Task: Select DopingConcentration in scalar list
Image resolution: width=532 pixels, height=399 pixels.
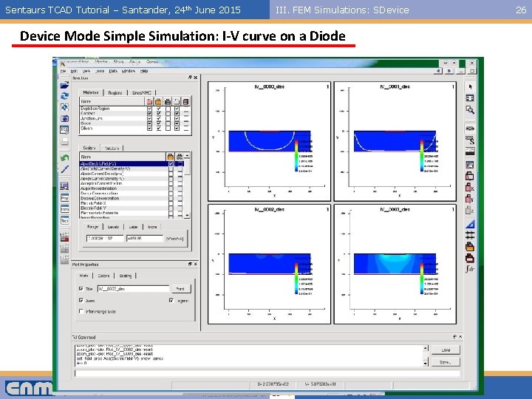Action: pos(100,198)
